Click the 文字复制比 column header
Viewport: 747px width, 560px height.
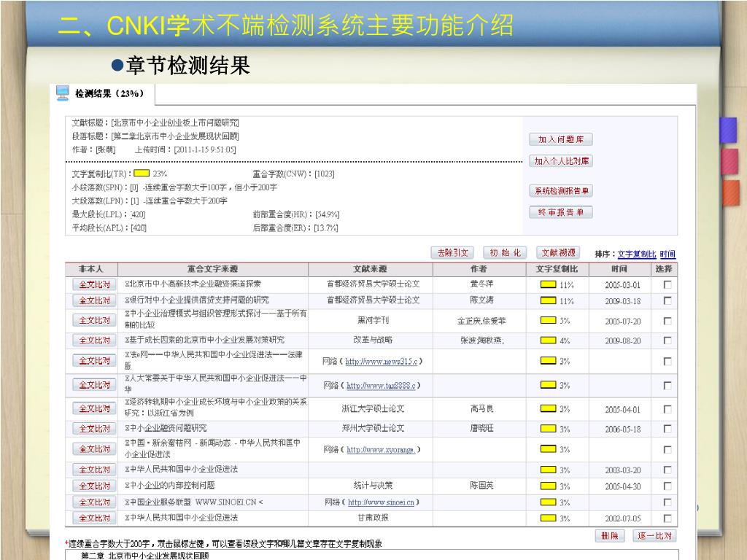[x=557, y=269]
